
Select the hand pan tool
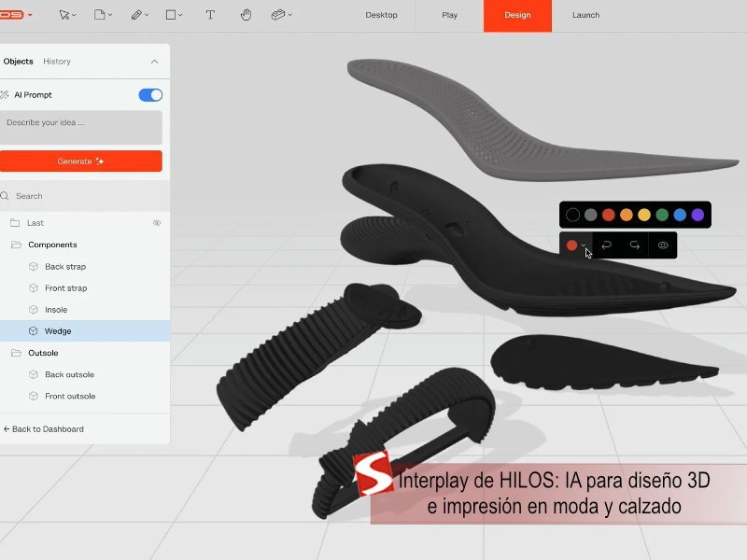246,14
